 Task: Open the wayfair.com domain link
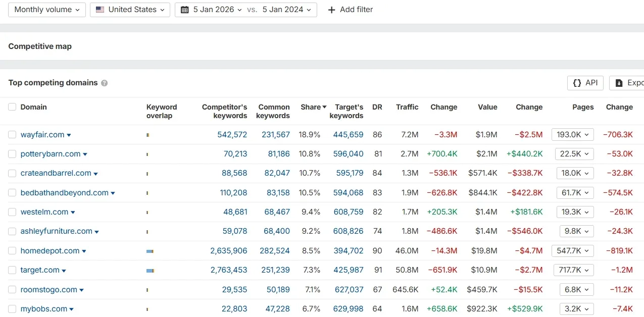pyautogui.click(x=42, y=135)
